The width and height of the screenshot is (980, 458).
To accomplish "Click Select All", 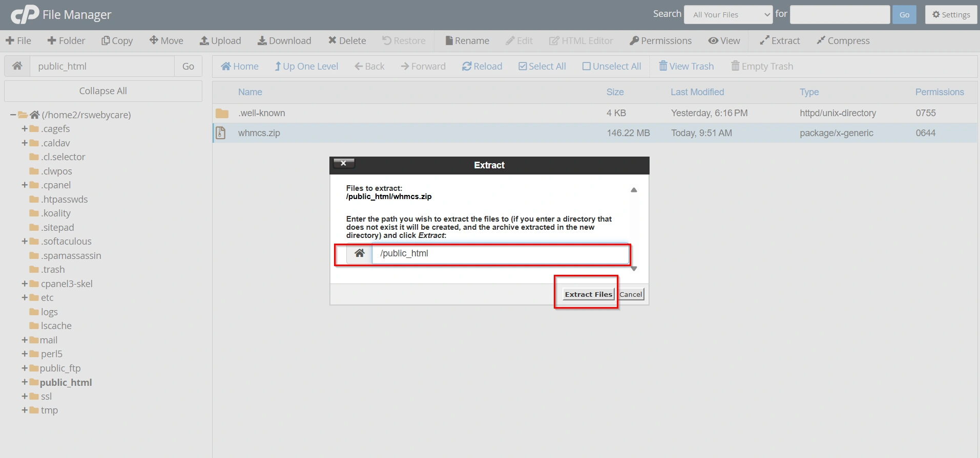I will [542, 66].
